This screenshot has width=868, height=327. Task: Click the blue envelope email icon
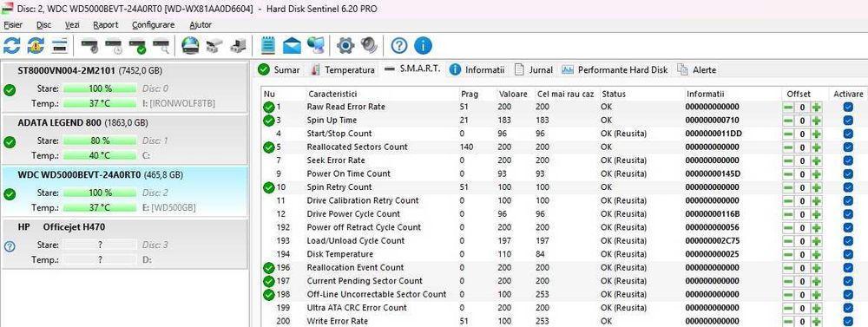[292, 45]
